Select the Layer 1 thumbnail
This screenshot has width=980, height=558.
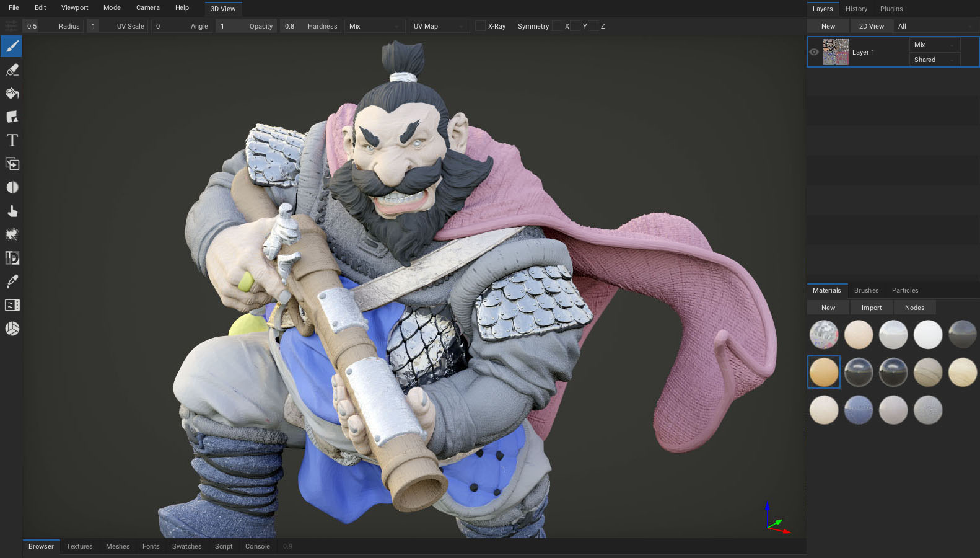pyautogui.click(x=835, y=52)
